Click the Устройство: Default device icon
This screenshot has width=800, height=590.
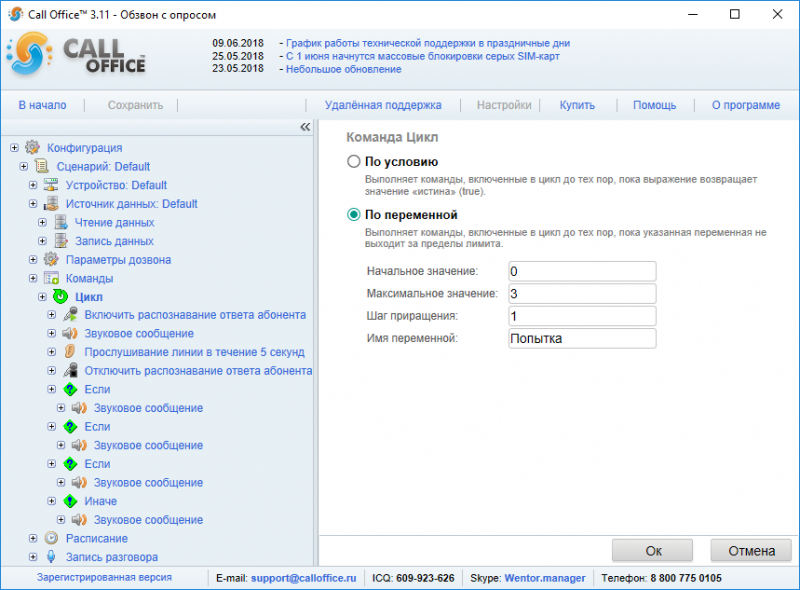[51, 185]
